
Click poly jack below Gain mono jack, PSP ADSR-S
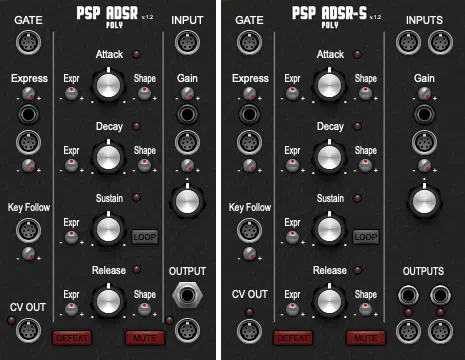424,143
